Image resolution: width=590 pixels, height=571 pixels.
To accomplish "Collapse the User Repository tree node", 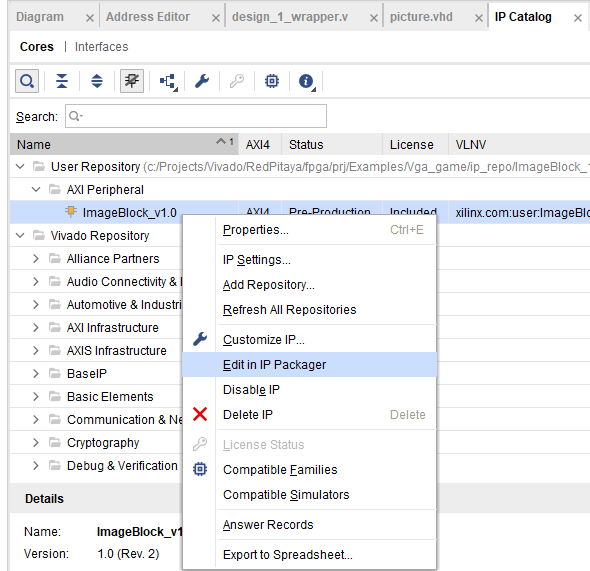I will pyautogui.click(x=20, y=166).
